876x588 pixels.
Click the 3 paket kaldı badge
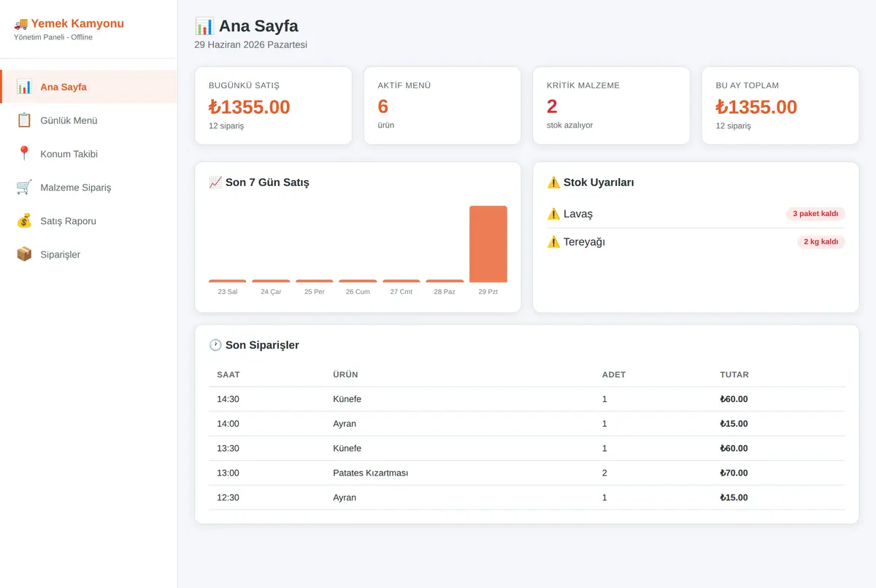(815, 214)
